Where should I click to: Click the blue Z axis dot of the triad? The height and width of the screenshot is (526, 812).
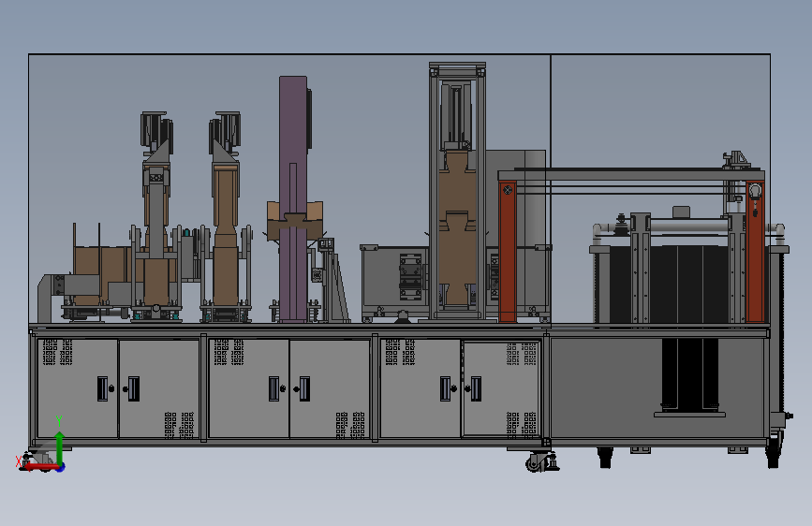coord(61,467)
